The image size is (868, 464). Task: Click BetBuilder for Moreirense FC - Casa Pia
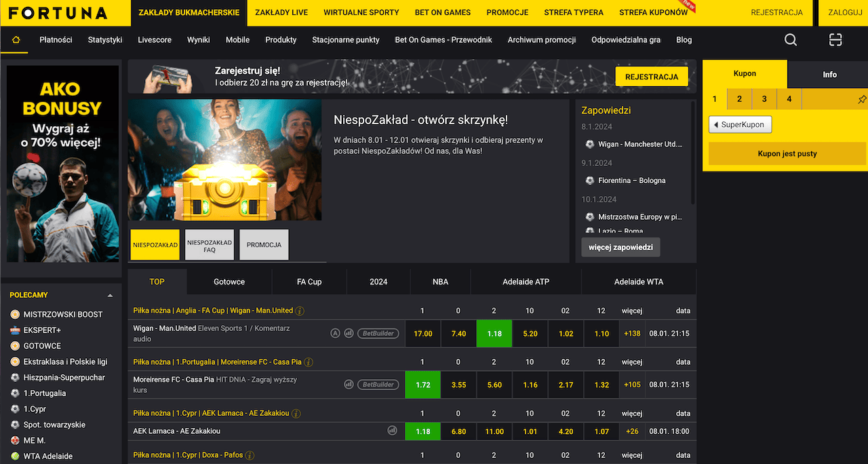[377, 385]
